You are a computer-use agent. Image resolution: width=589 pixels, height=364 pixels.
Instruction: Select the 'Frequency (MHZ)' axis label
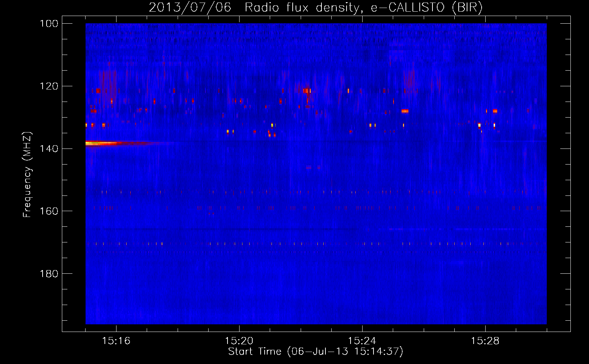point(27,174)
